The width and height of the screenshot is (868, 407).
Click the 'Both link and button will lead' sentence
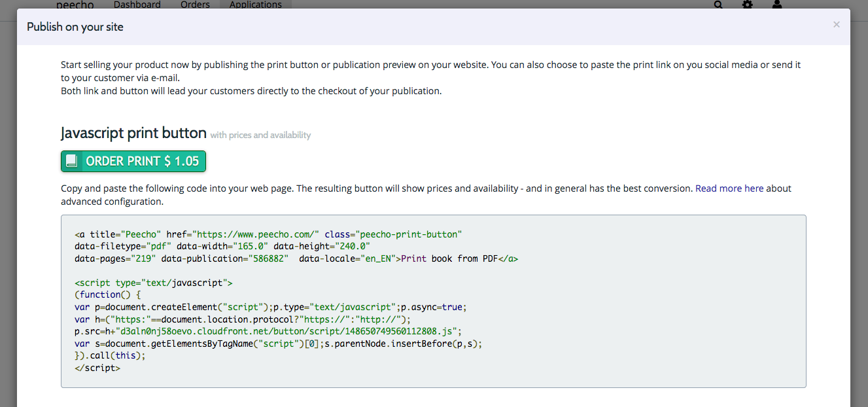[251, 91]
